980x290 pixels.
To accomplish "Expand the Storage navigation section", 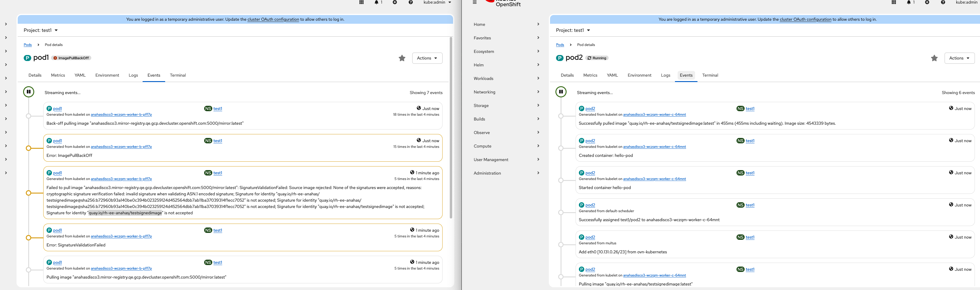I will point(506,105).
